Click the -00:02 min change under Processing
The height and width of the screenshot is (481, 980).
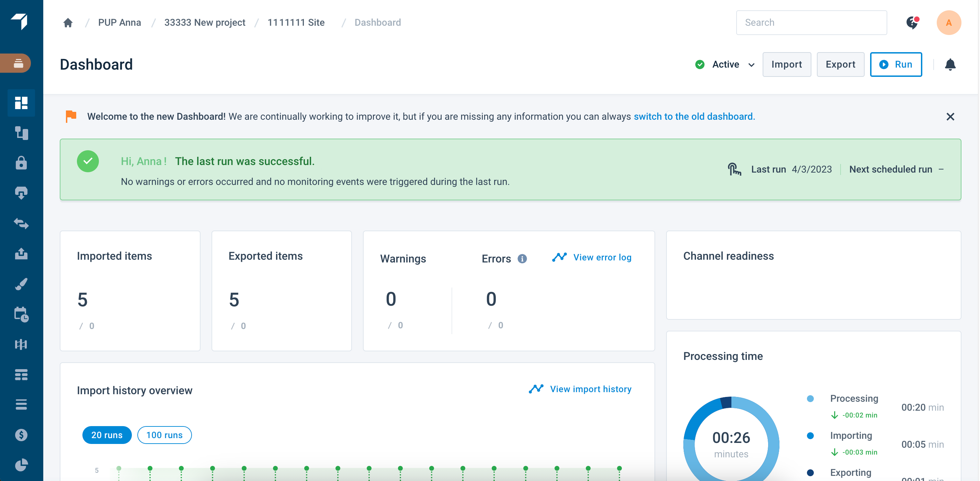(854, 415)
